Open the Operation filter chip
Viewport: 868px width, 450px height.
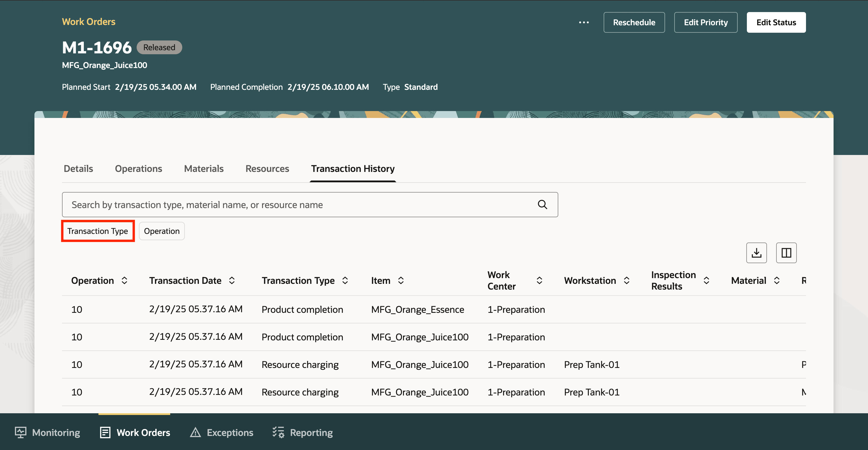(x=162, y=231)
